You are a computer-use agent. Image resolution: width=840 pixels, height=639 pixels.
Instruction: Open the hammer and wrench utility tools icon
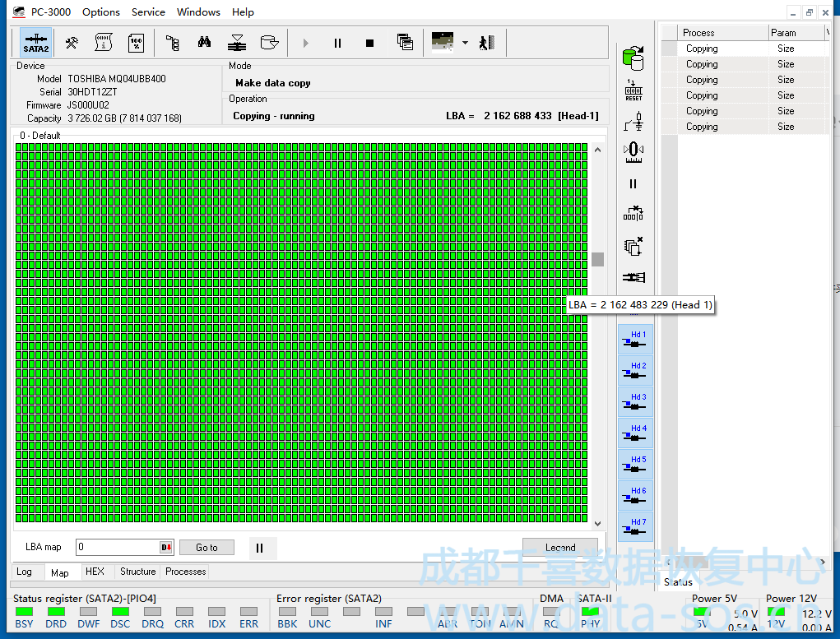pos(72,43)
